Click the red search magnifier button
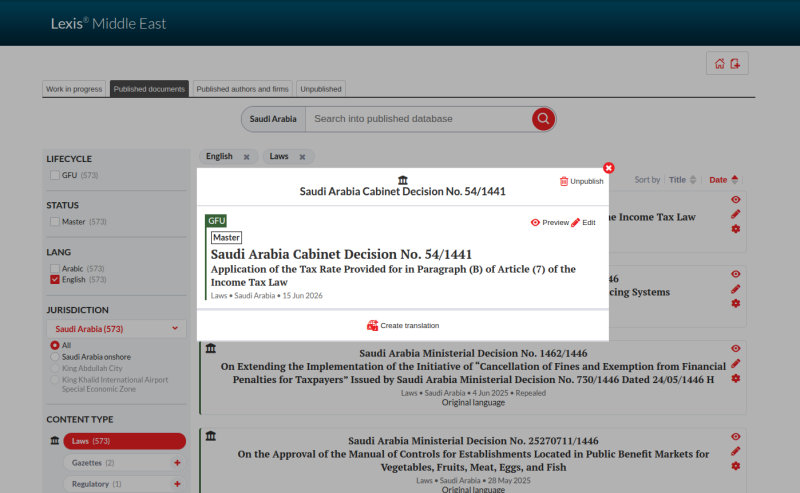Viewport: 800px width, 493px height. (543, 119)
